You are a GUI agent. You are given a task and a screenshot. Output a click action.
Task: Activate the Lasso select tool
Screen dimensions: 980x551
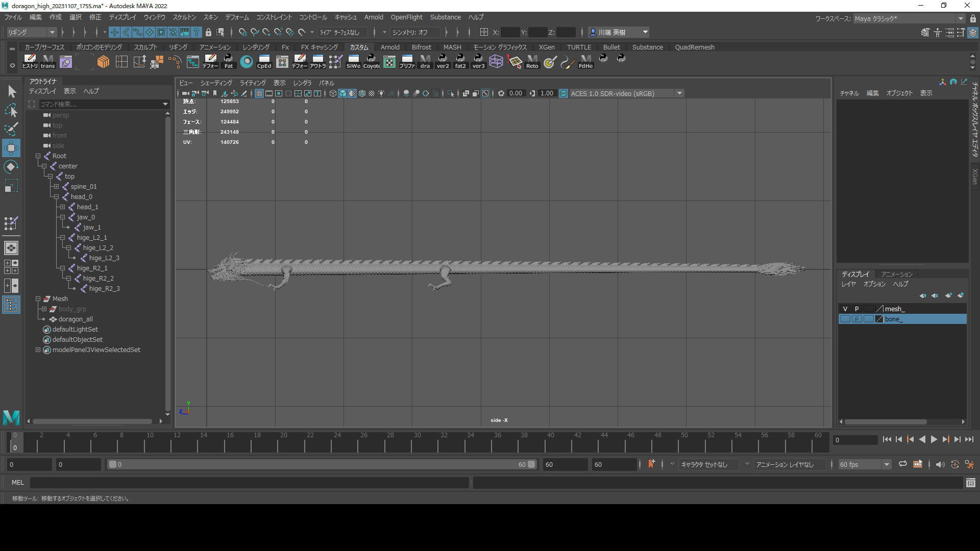(11, 110)
